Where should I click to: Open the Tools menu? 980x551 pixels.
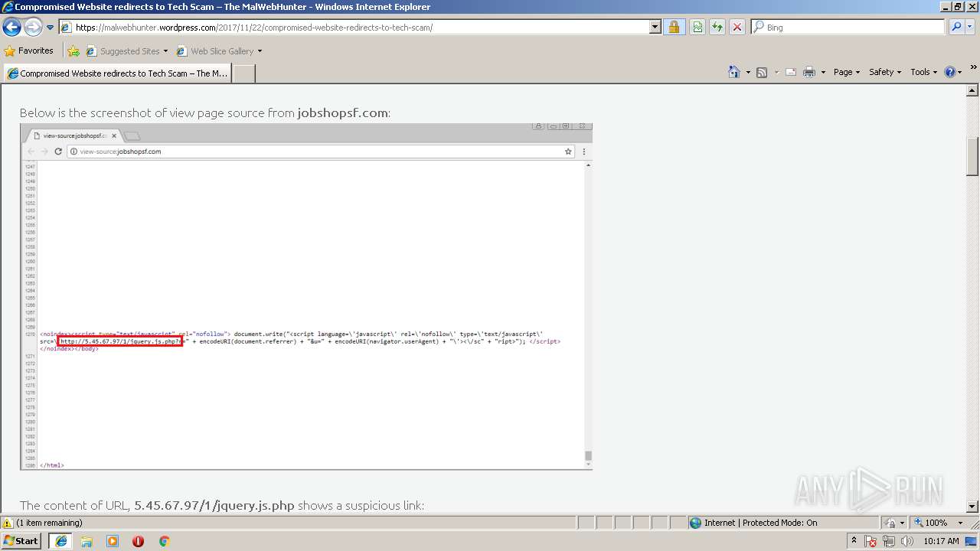tap(924, 72)
